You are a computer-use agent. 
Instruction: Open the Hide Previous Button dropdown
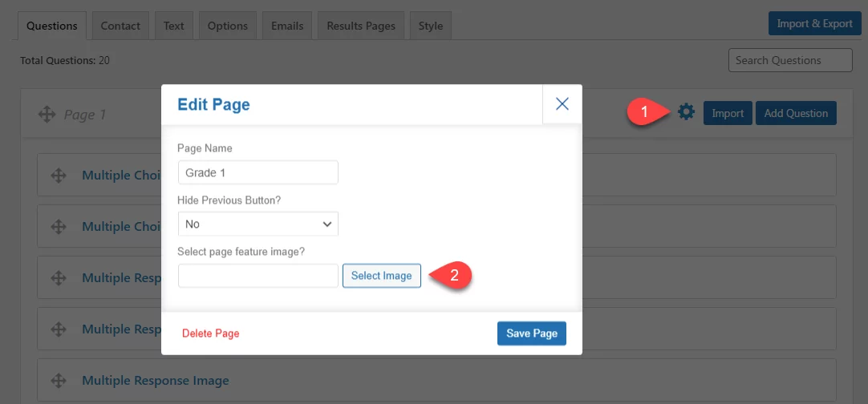258,224
